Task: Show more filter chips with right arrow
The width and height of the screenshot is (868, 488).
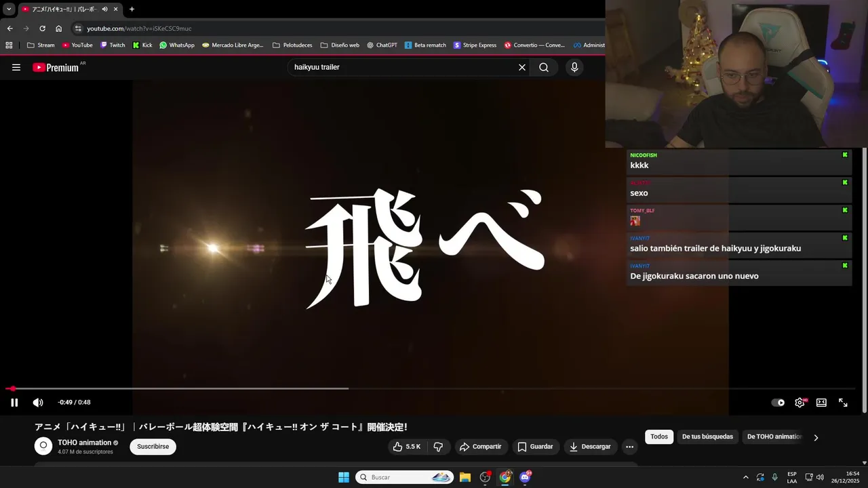Action: pos(816,437)
